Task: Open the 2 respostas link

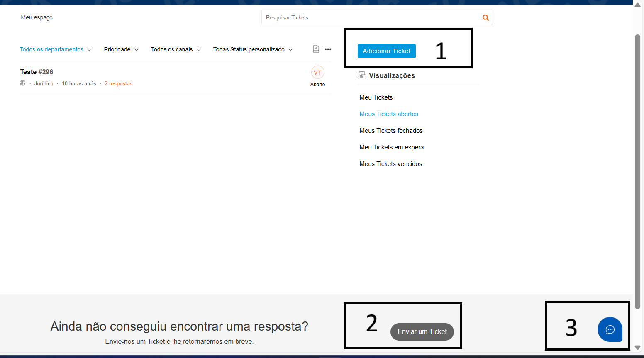Action: [118, 84]
